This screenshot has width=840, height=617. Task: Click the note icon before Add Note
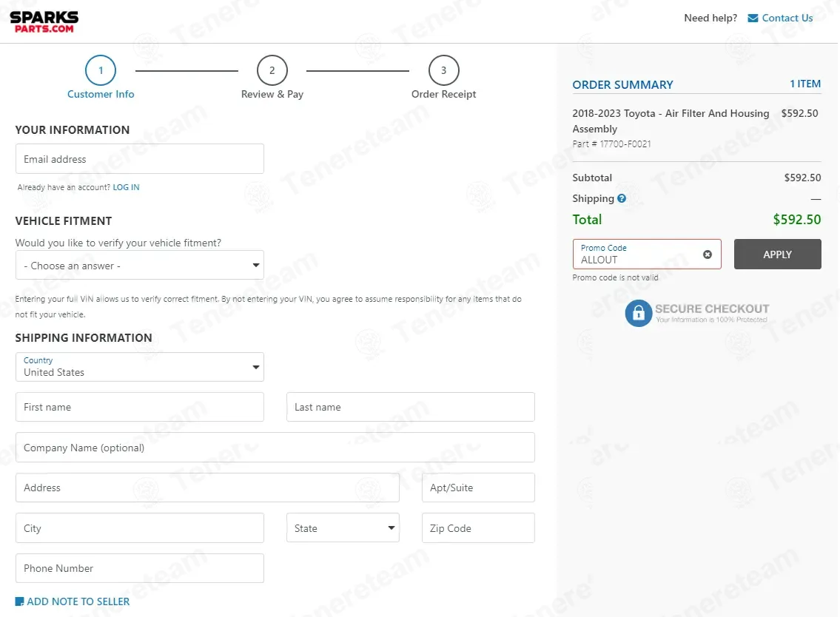pyautogui.click(x=19, y=601)
